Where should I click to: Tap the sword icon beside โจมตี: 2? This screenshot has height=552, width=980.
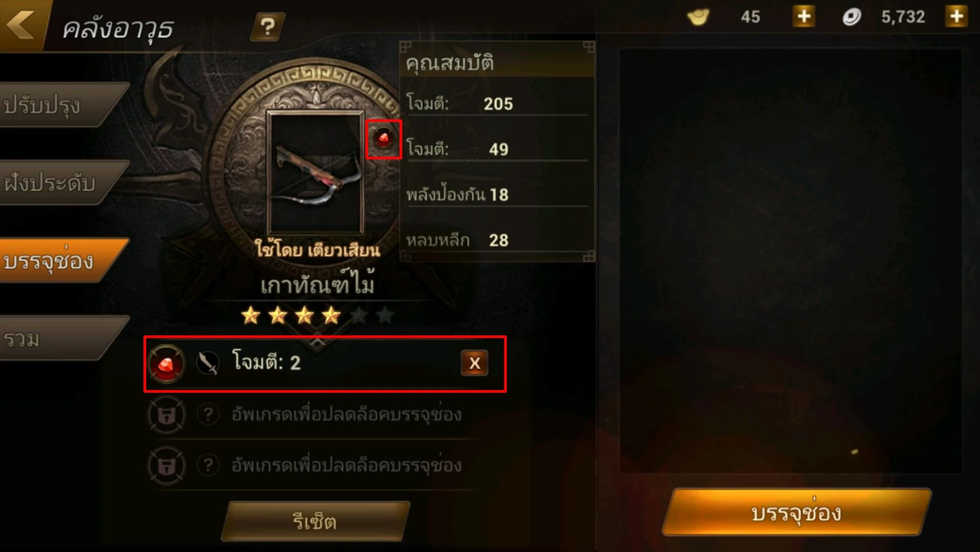[208, 363]
